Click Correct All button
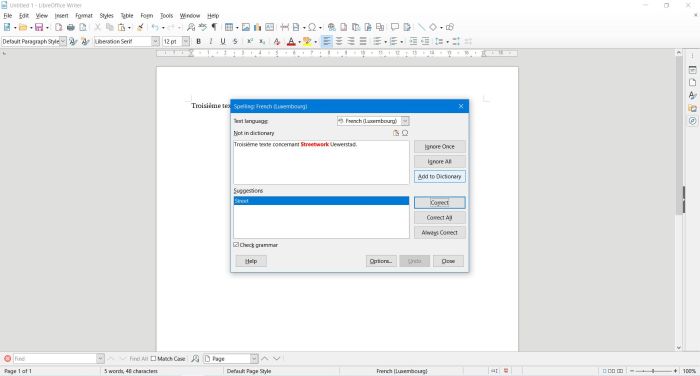 pos(440,217)
